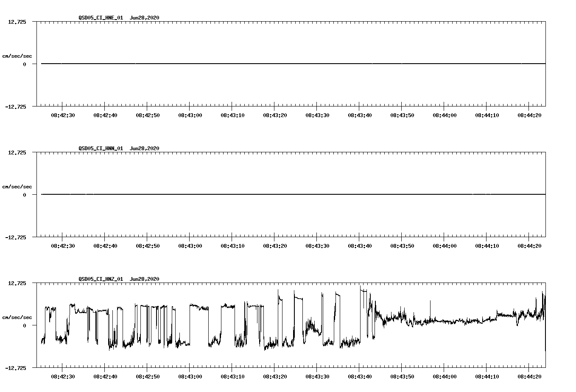Click the 08:43:40 label under the HNN plot
Image resolution: width=576 pixels, height=392 pixels.
tap(360, 246)
